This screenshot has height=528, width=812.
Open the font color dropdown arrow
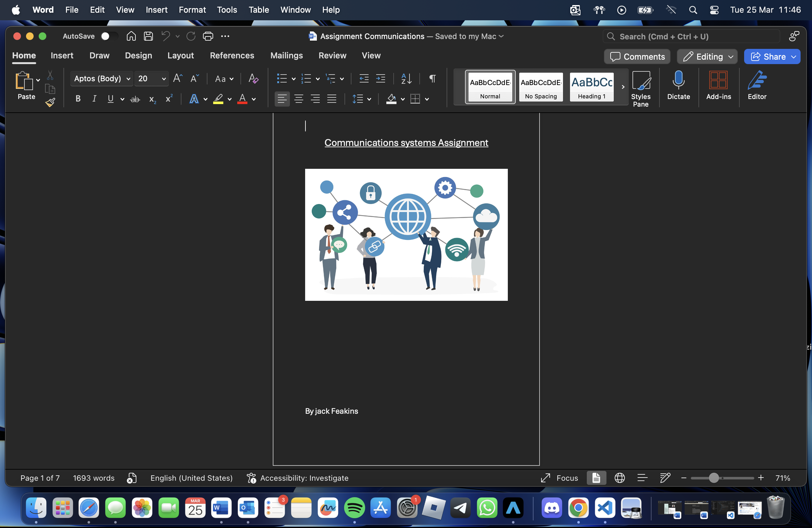click(x=253, y=99)
